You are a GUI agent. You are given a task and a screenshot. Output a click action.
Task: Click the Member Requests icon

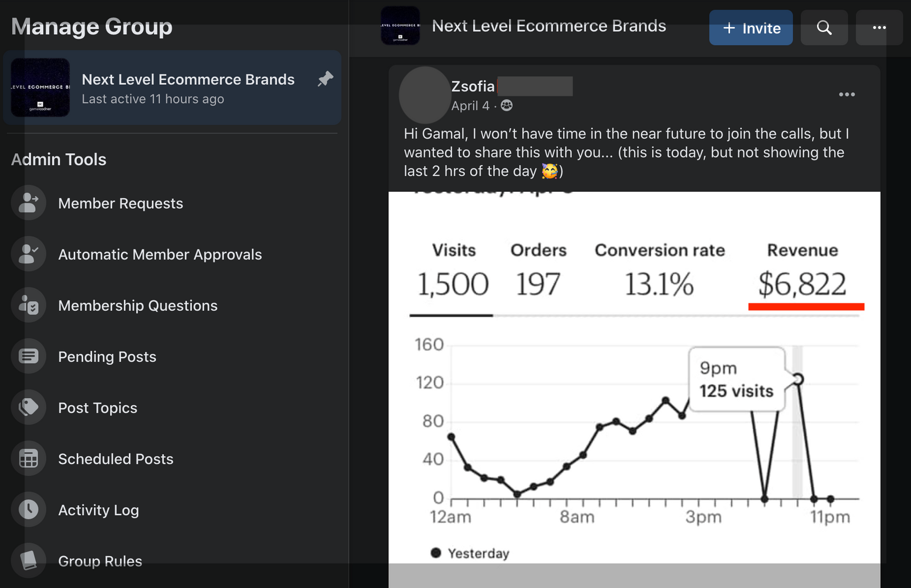[x=28, y=203]
